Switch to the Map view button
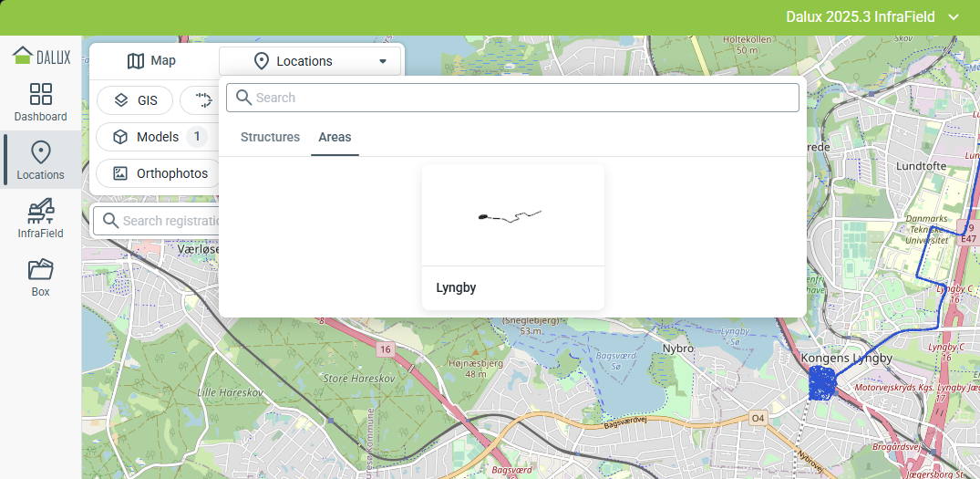Viewport: 980px width, 479px height. click(151, 61)
